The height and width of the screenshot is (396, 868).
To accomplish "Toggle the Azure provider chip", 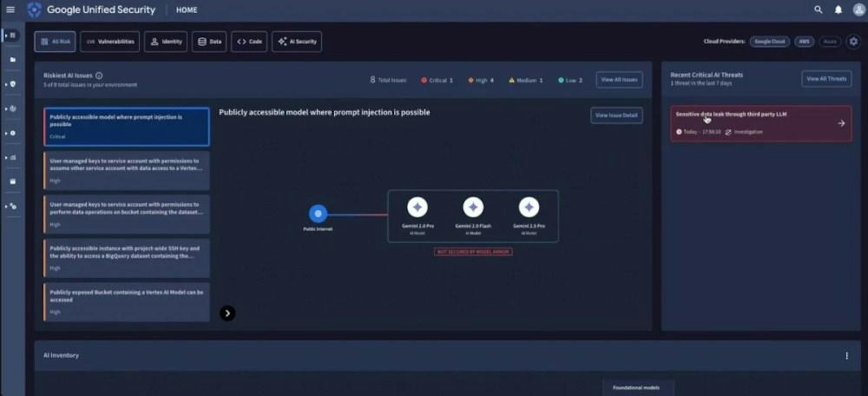I will click(830, 41).
